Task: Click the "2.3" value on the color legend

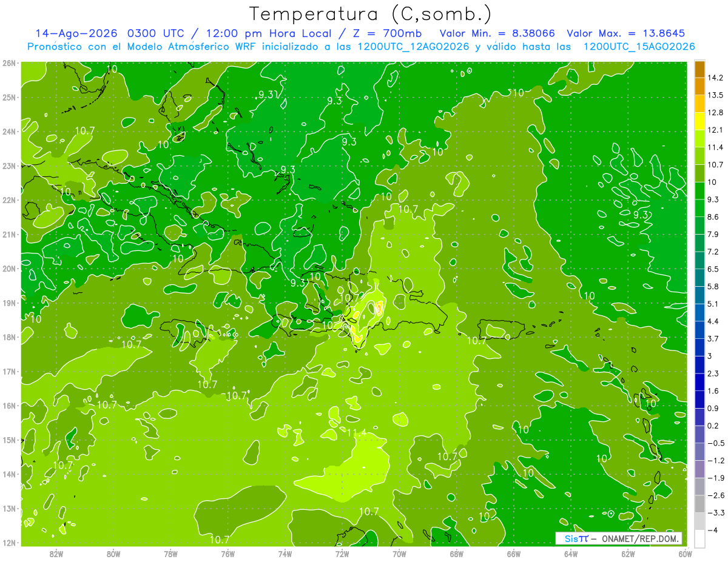Action: click(713, 373)
